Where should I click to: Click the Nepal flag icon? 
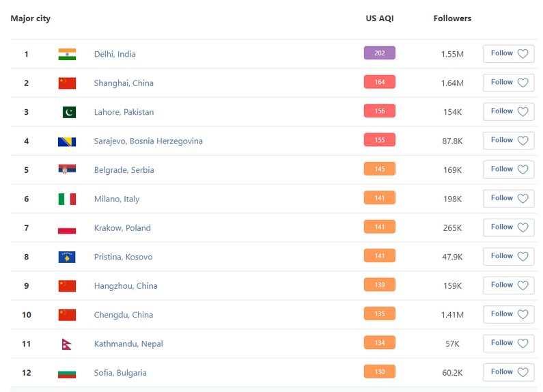tap(67, 344)
